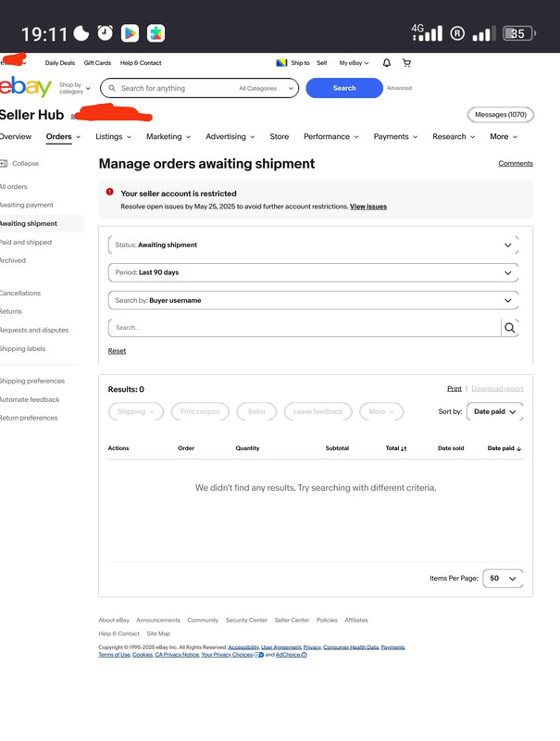560x741 pixels.
Task: Click the AdChoice info icon
Action: 305,655
